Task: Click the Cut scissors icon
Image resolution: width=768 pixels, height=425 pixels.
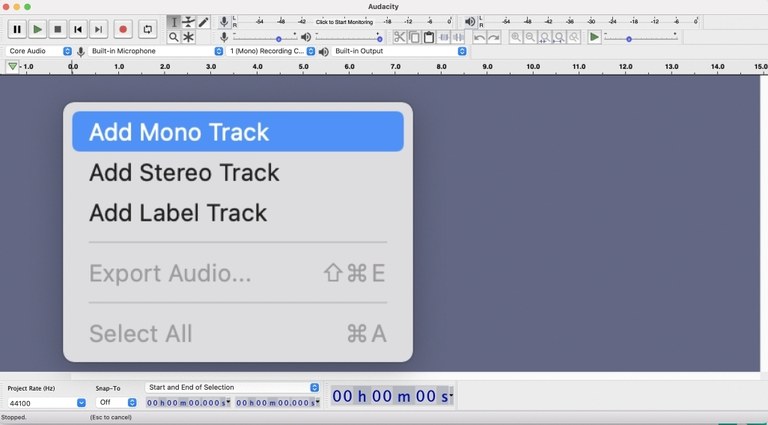Action: coord(400,37)
